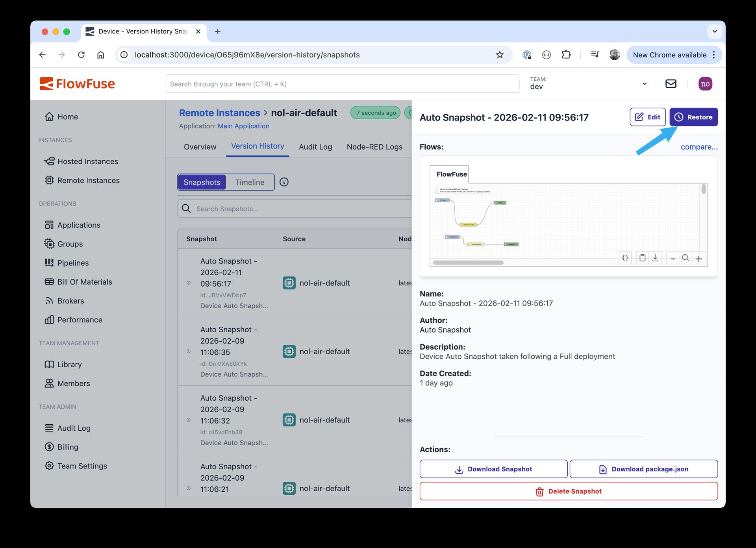Zoom out of the flow preview
The height and width of the screenshot is (548, 756).
673,258
